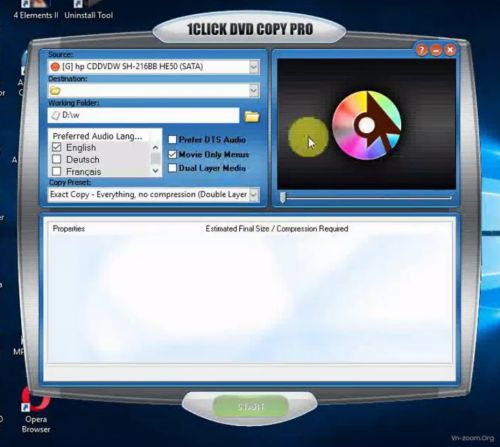The width and height of the screenshot is (500, 447).
Task: Open the help question mark button
Action: click(421, 50)
